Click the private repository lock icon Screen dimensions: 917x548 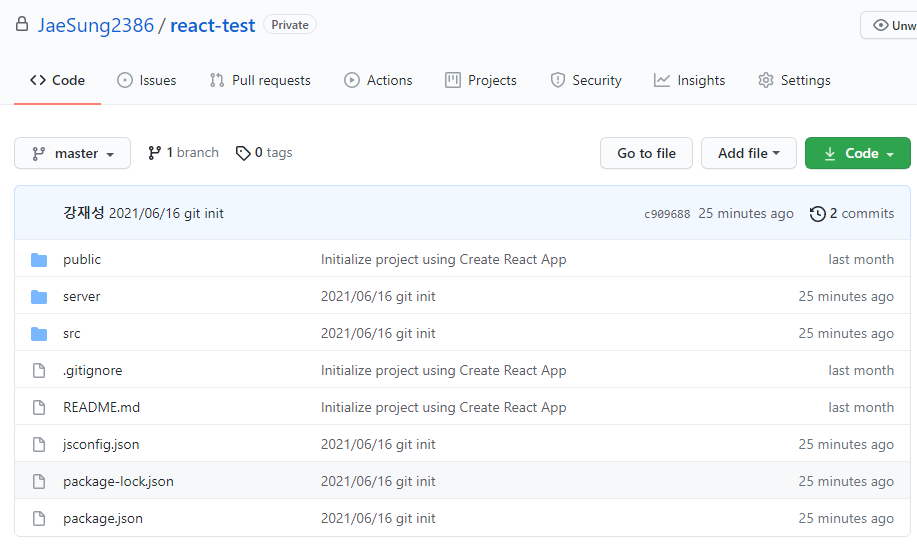(22, 25)
